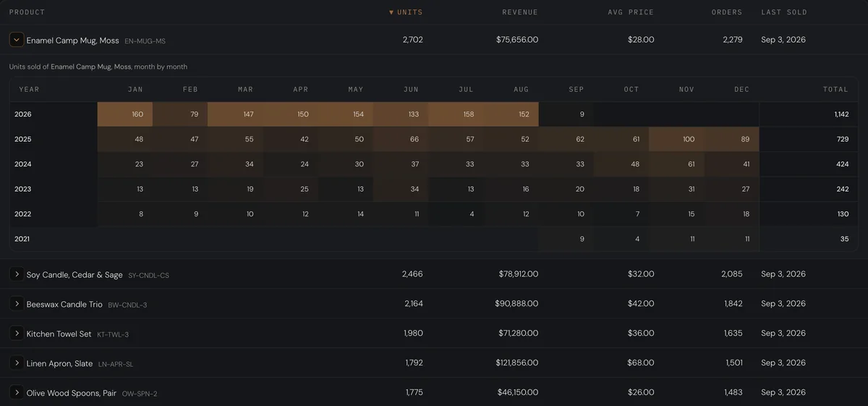Expand the Soy Candle, Cedar & Sage row
Screen dimensions: 868x406
(x=17, y=274)
